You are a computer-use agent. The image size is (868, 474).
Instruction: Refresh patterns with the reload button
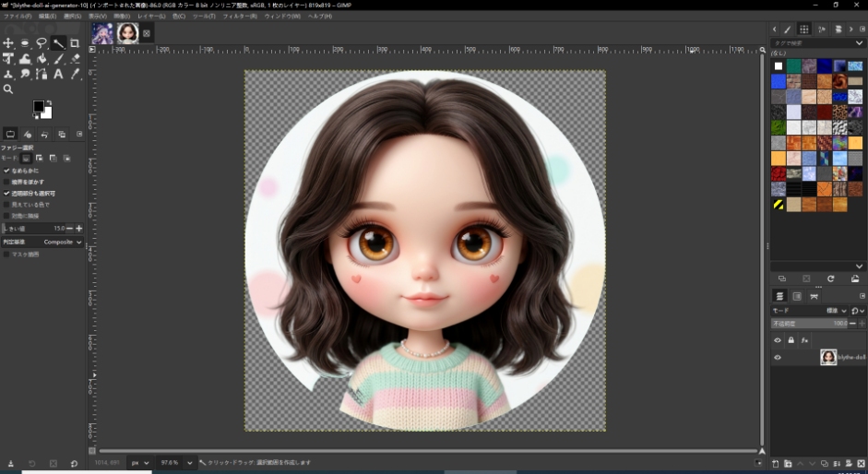point(830,278)
